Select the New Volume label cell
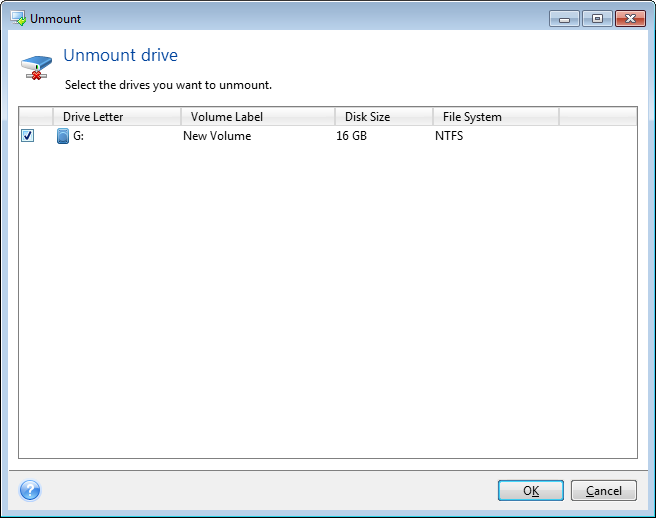The width and height of the screenshot is (656, 518). pos(217,136)
